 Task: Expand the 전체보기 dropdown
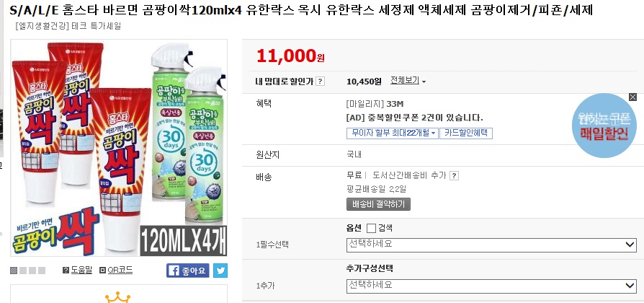tap(408, 81)
